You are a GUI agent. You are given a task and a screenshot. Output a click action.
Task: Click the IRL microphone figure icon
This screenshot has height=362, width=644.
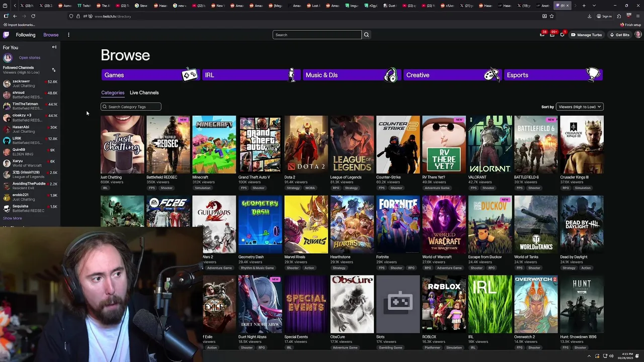coord(291,75)
